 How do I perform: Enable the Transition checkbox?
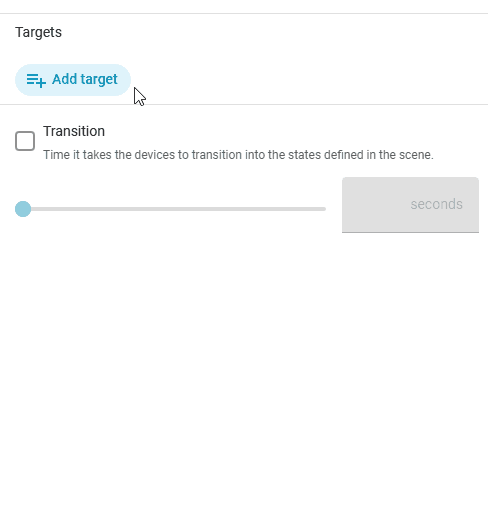(25, 141)
